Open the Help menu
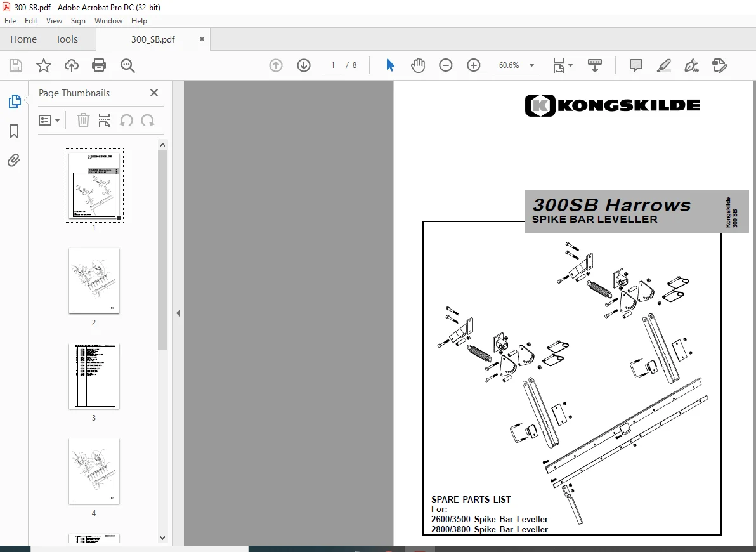Screen dimensions: 756x552 pos(139,21)
